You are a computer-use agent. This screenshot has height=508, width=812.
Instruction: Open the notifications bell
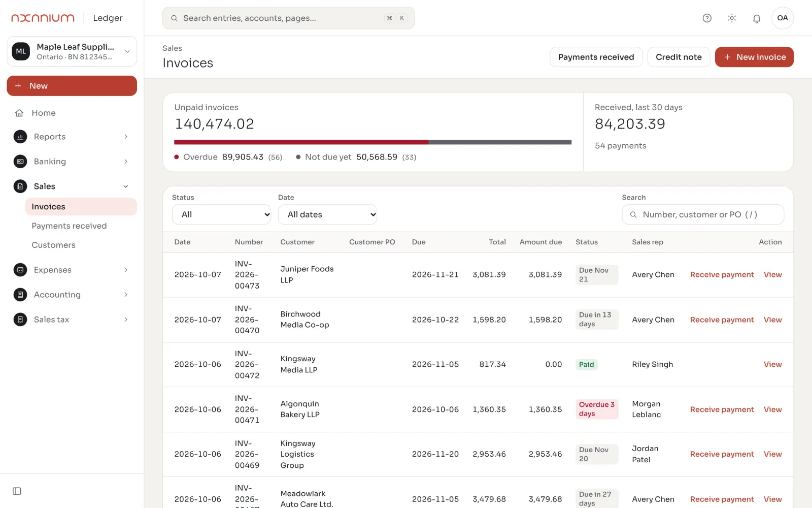pos(757,18)
